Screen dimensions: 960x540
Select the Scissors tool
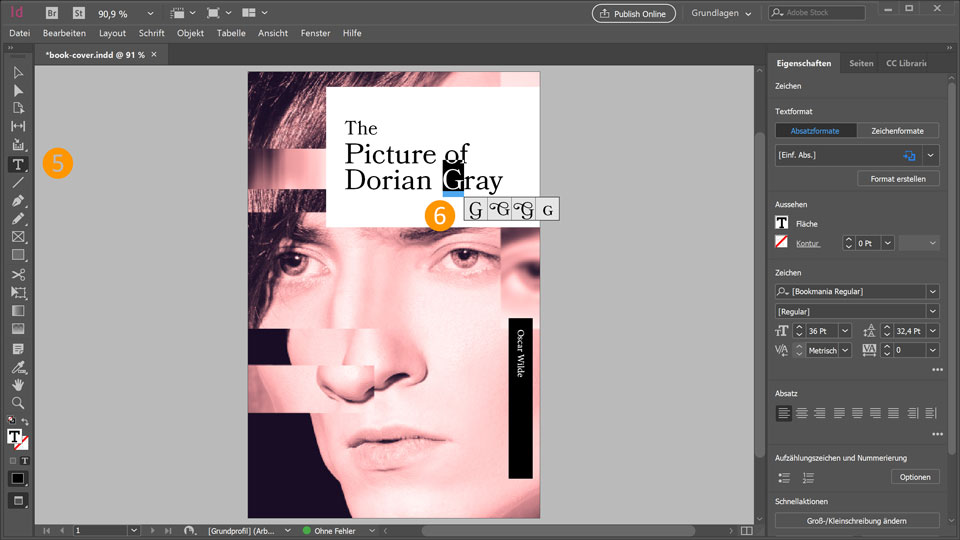pos(18,274)
